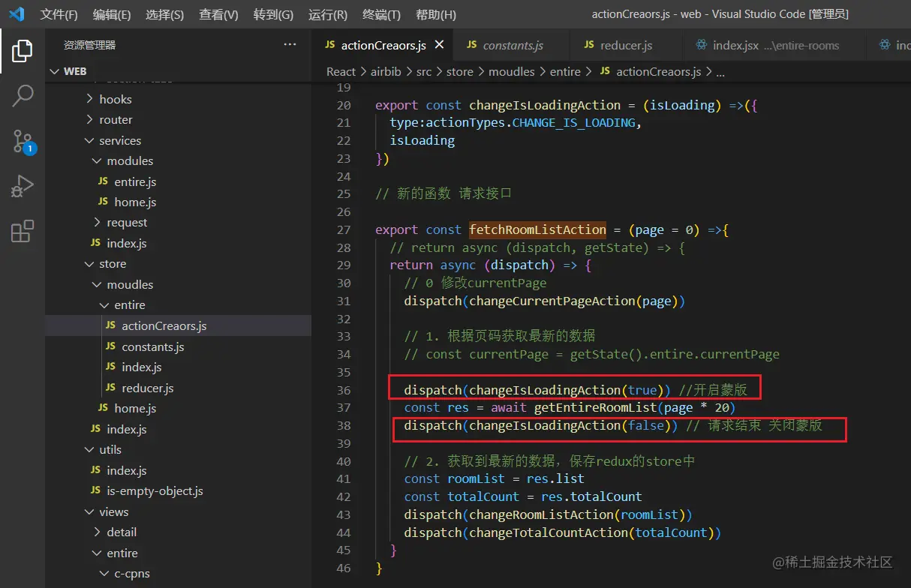The width and height of the screenshot is (911, 588).
Task: Open the Run and Debug view
Action: tap(22, 186)
